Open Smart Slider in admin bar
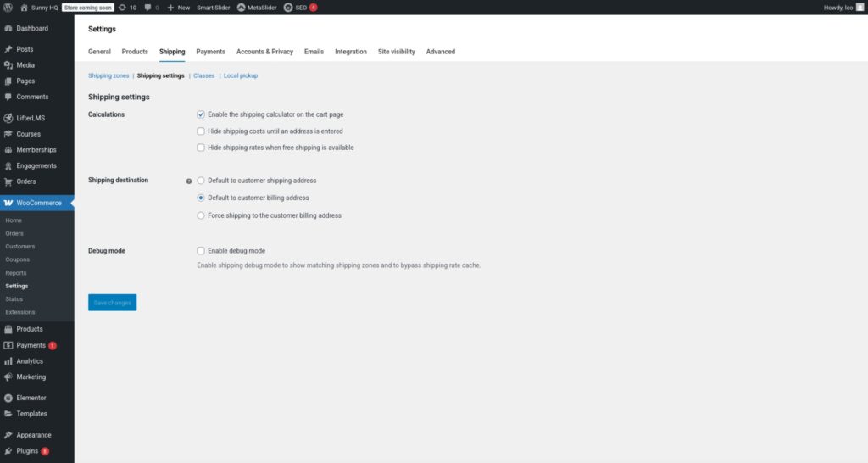Image resolution: width=868 pixels, height=463 pixels. click(213, 8)
